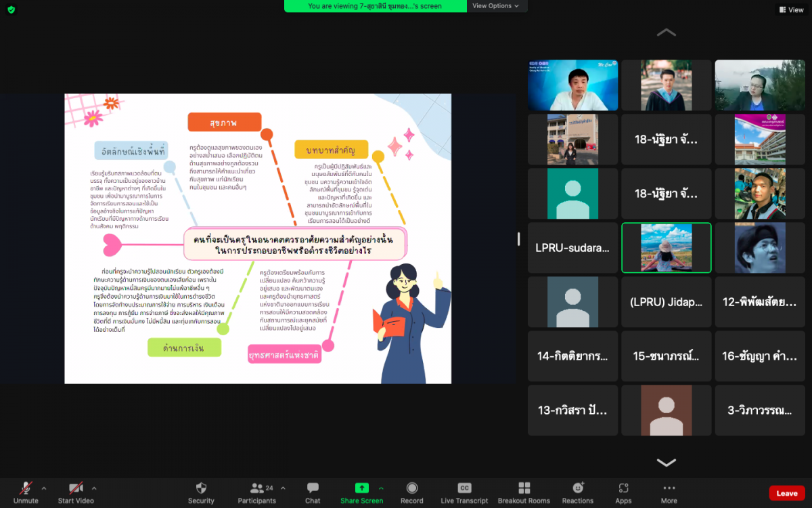Open the More options icon
Image resolution: width=812 pixels, height=508 pixels.
click(x=669, y=488)
